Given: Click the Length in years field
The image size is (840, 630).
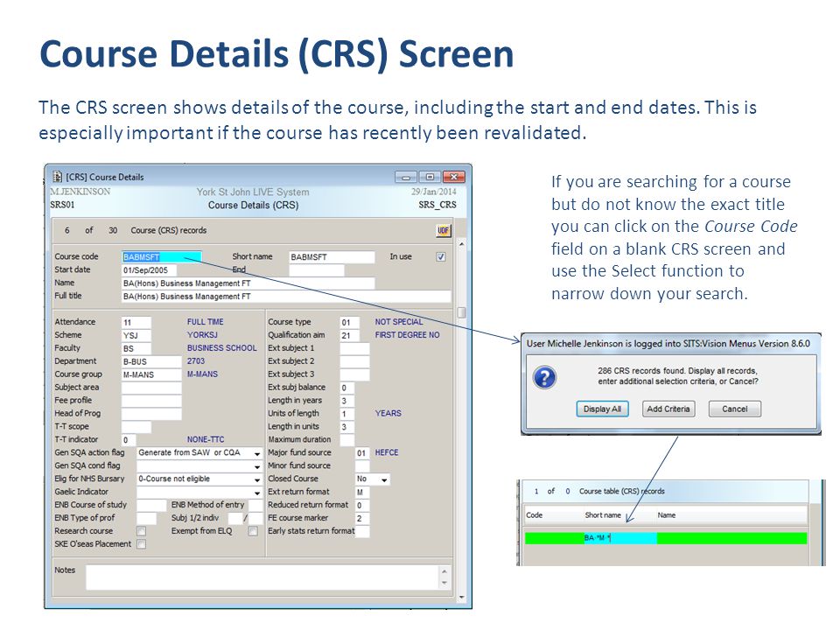Looking at the screenshot, I should coord(347,401).
